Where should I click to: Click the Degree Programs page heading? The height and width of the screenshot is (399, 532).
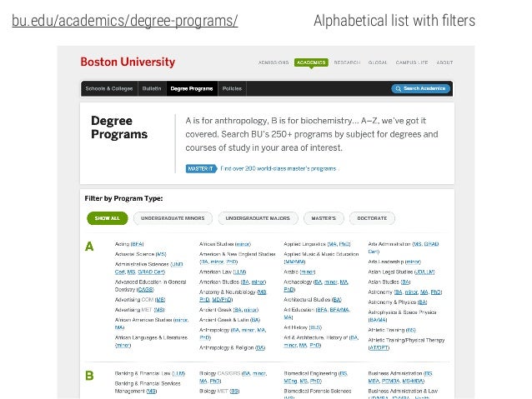coord(119,127)
